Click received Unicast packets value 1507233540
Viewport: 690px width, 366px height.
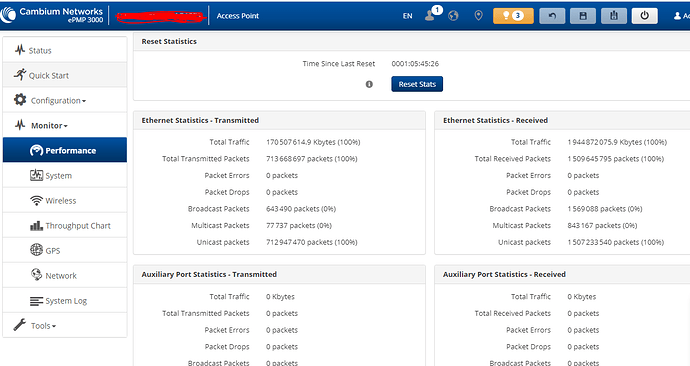615,242
